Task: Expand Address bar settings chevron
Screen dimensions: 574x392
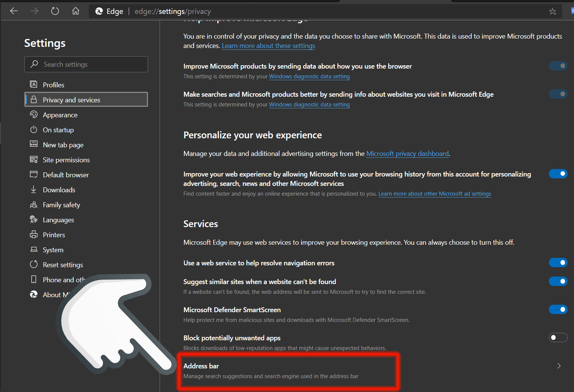Action: click(559, 366)
